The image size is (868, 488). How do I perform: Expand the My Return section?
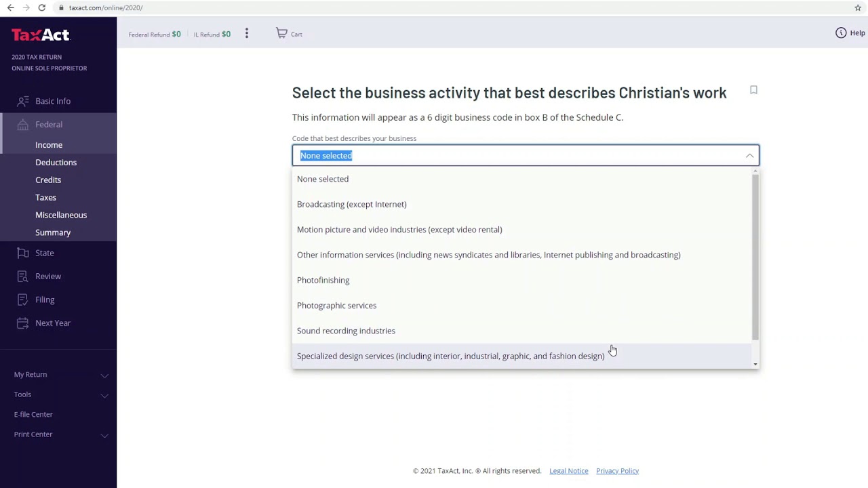[104, 375]
